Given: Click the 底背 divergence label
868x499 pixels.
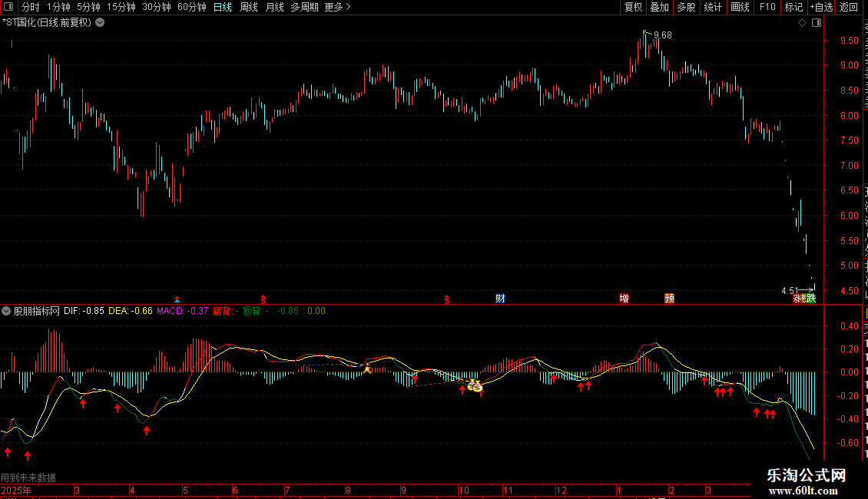Looking at the screenshot, I should click(x=225, y=311).
